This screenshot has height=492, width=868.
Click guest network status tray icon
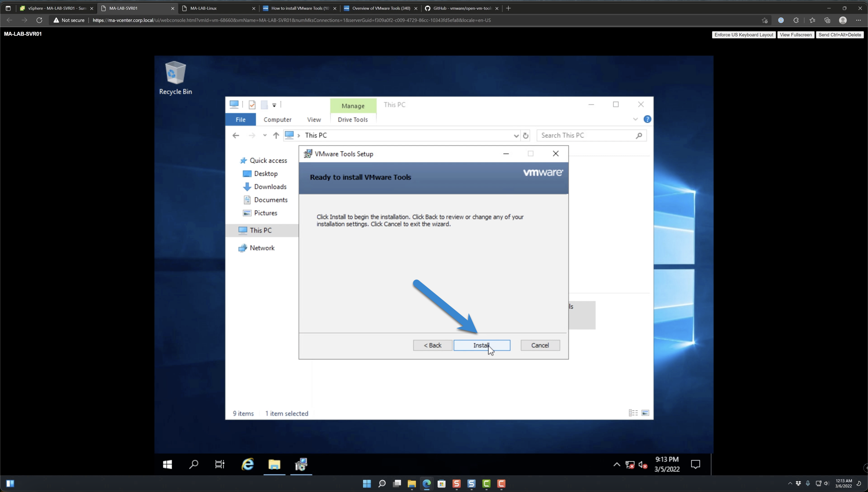(x=630, y=465)
